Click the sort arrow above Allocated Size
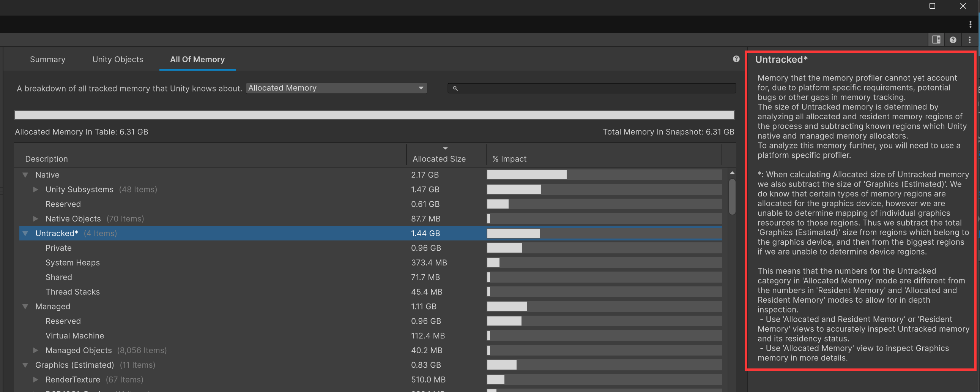Viewport: 980px width, 392px height. click(x=445, y=149)
